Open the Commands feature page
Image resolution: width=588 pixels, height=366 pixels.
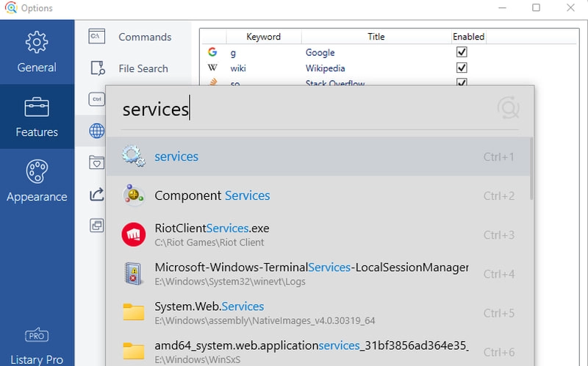(x=144, y=37)
